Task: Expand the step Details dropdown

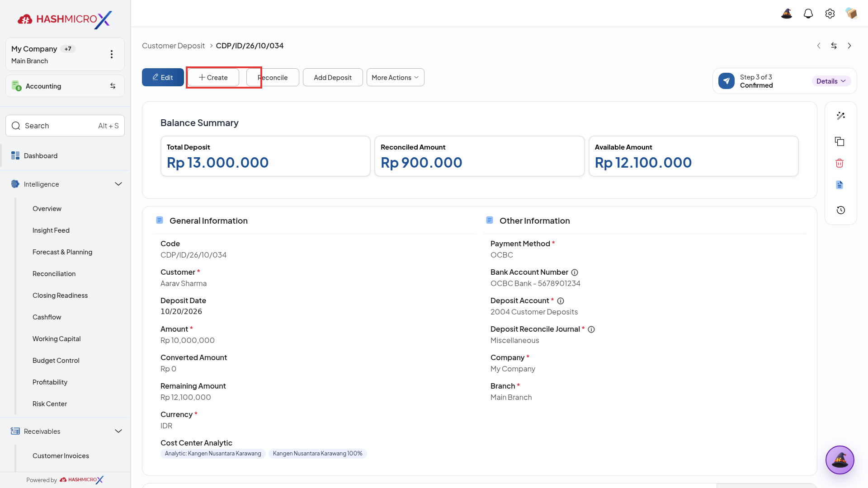Action: tap(831, 81)
